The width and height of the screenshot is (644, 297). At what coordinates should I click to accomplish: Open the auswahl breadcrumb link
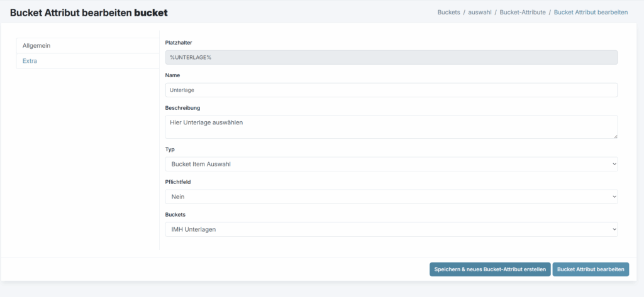[480, 12]
